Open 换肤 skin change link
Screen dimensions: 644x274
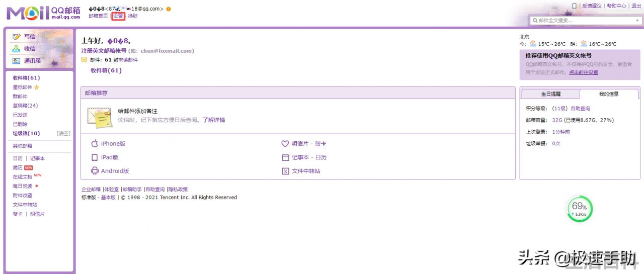tap(133, 16)
